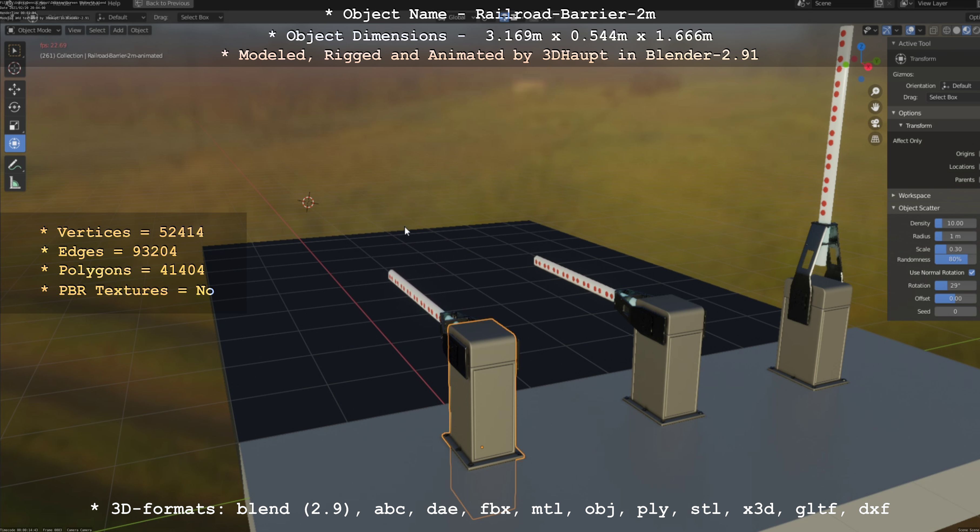Toggle camera view with camera icon
The image size is (980, 532).
(875, 123)
